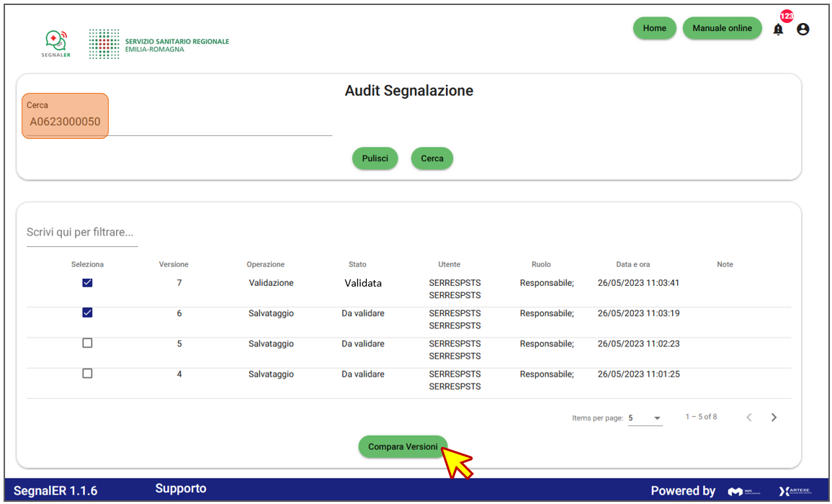Click the Artexe logo in footer

[795, 491]
